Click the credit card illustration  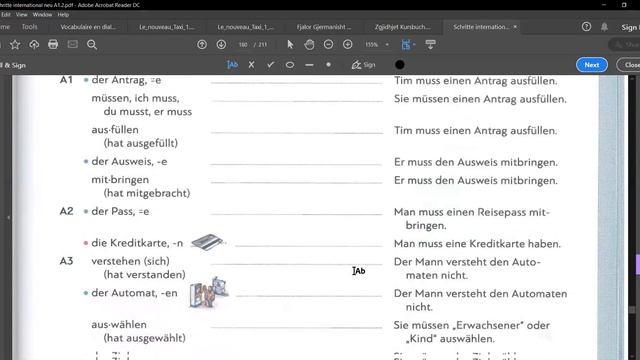[208, 242]
